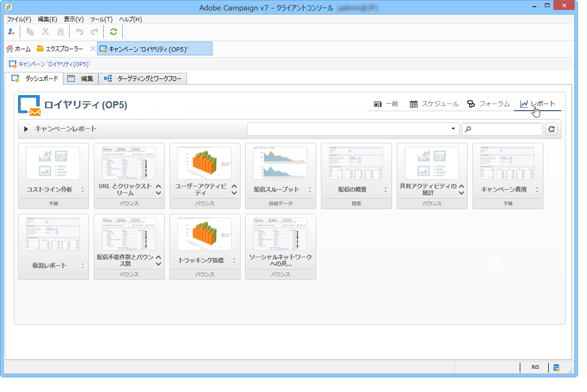Screen dimensions: 587x392
Task: Expand the chevrons on ユーザーアクティビティ card
Action: (234, 190)
